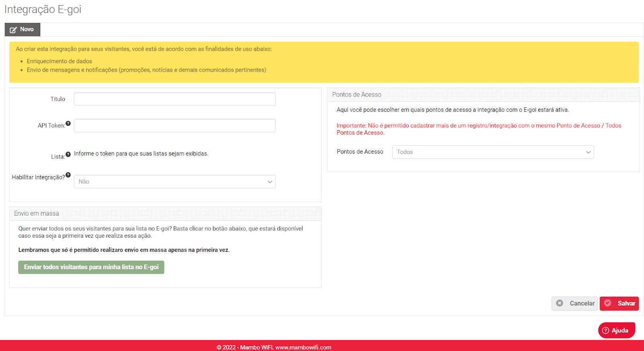The image size is (644, 351).
Task: Click the Pontos de Acesso panel header
Action: click(483, 95)
